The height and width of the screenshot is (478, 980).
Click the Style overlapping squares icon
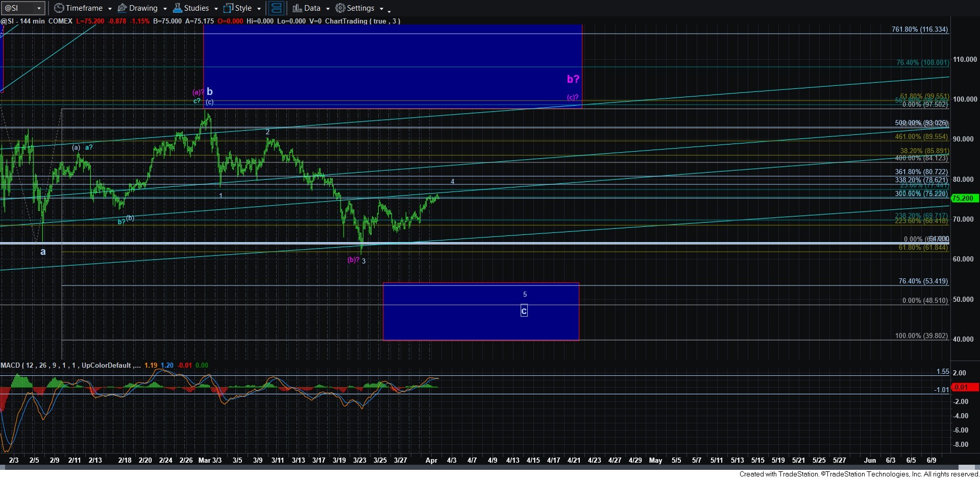tap(229, 8)
